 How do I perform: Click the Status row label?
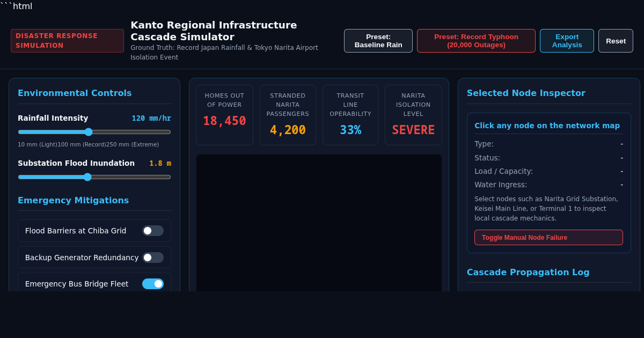tap(487, 158)
